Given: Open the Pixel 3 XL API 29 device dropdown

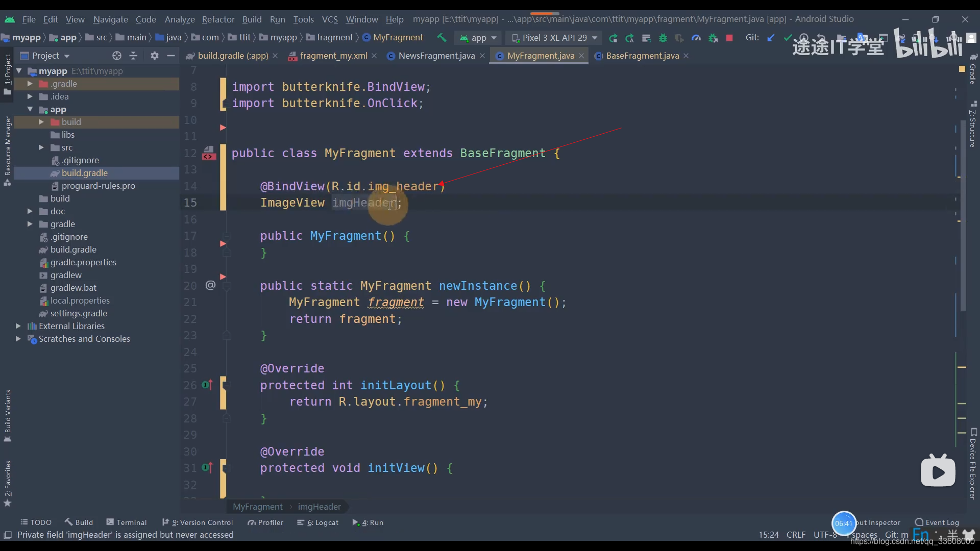Looking at the screenshot, I should click(554, 38).
